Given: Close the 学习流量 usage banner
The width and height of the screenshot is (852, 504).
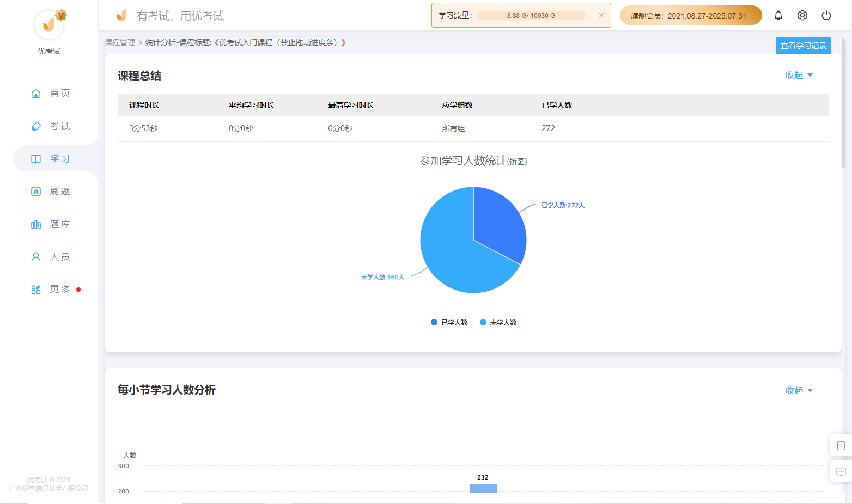Looking at the screenshot, I should [601, 15].
